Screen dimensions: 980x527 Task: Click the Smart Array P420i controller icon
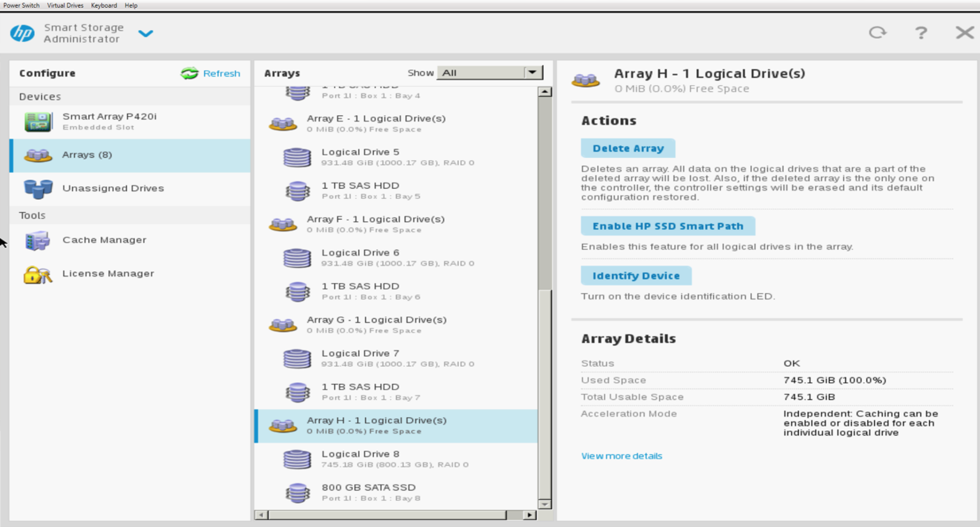(x=38, y=122)
